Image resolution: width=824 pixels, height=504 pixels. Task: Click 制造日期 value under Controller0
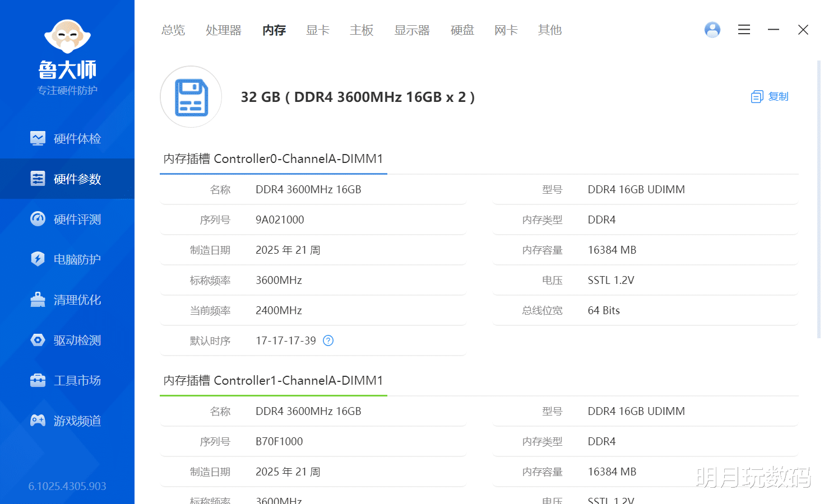click(x=288, y=250)
